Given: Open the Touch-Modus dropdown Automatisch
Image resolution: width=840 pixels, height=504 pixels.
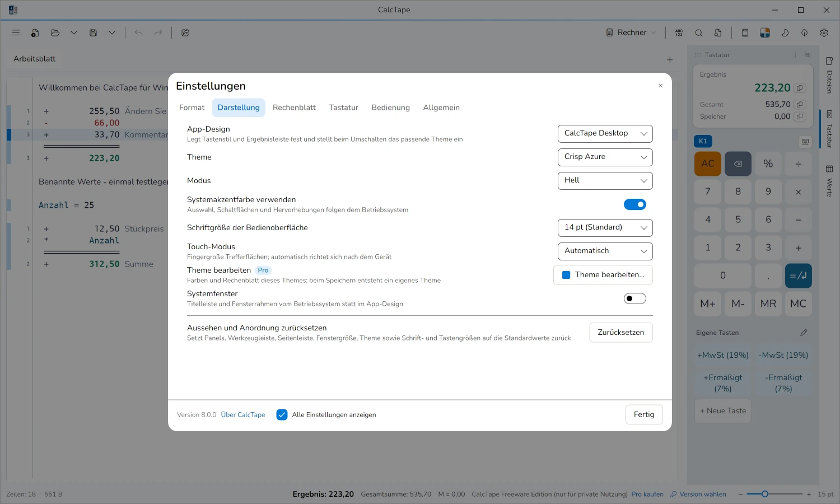Looking at the screenshot, I should coord(605,251).
